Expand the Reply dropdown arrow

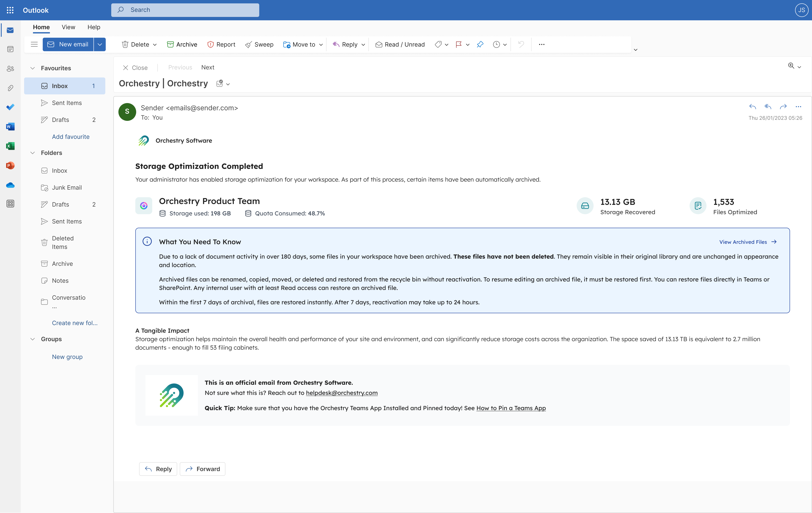[363, 45]
